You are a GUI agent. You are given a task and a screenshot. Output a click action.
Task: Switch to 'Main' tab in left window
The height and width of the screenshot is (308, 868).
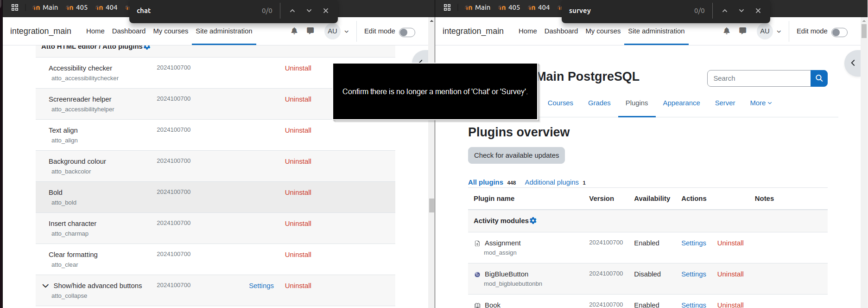45,7
